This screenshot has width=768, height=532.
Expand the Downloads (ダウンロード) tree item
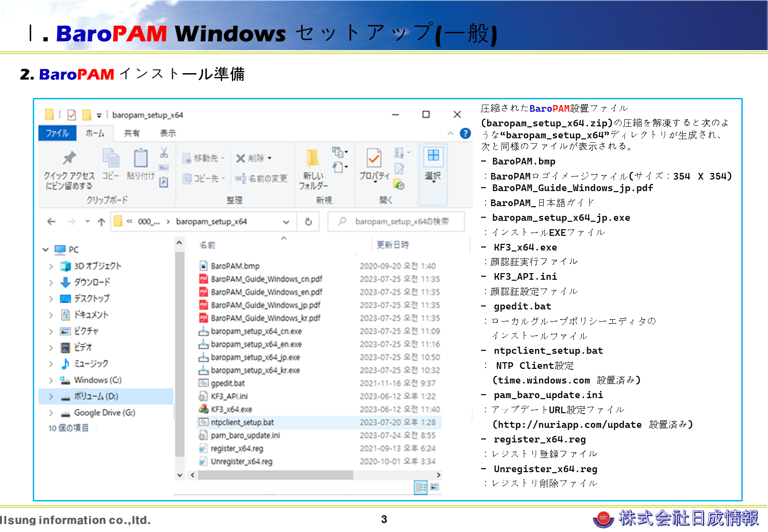pos(51,282)
